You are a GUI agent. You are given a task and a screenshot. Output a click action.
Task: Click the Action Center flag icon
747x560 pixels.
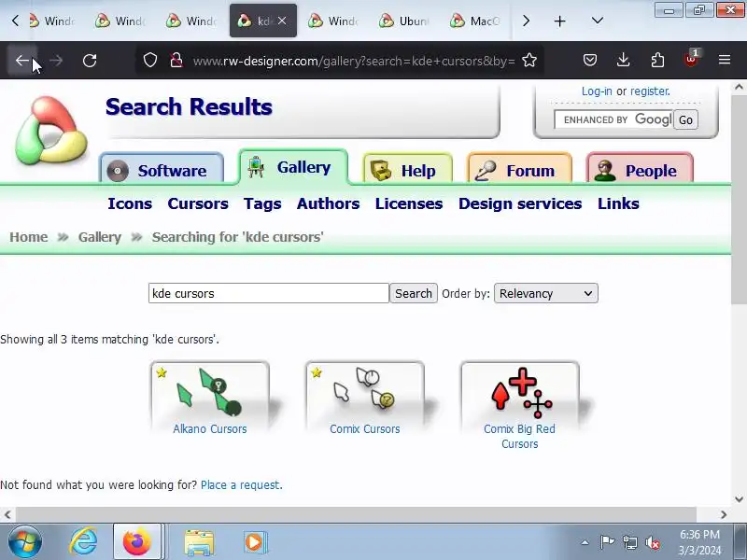(607, 542)
